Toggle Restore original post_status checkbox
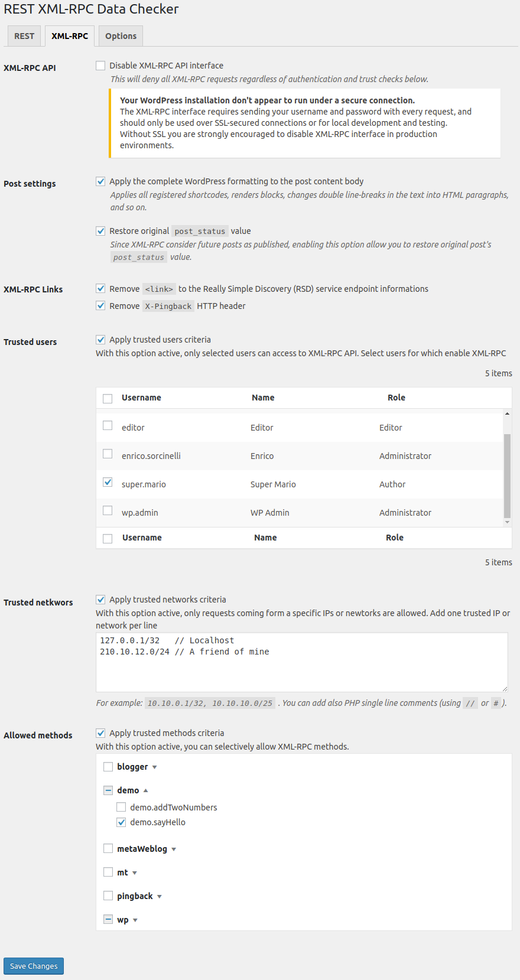The width and height of the screenshot is (520, 980). (101, 231)
